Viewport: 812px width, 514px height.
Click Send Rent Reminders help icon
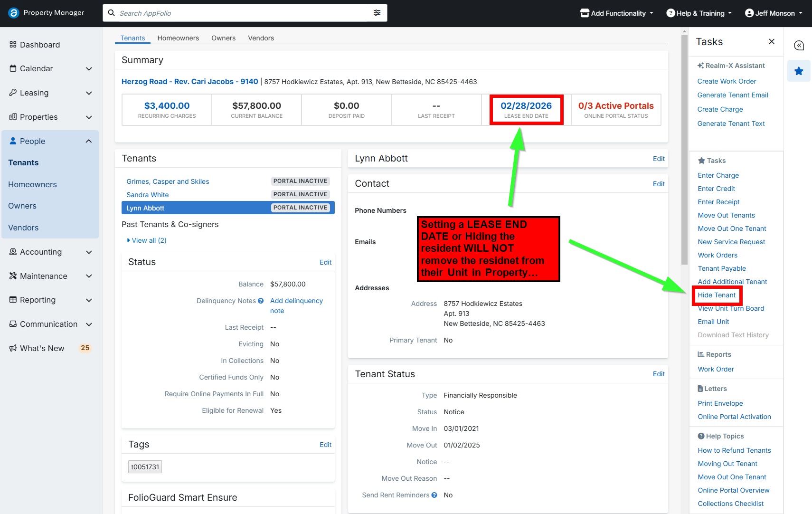pos(434,495)
